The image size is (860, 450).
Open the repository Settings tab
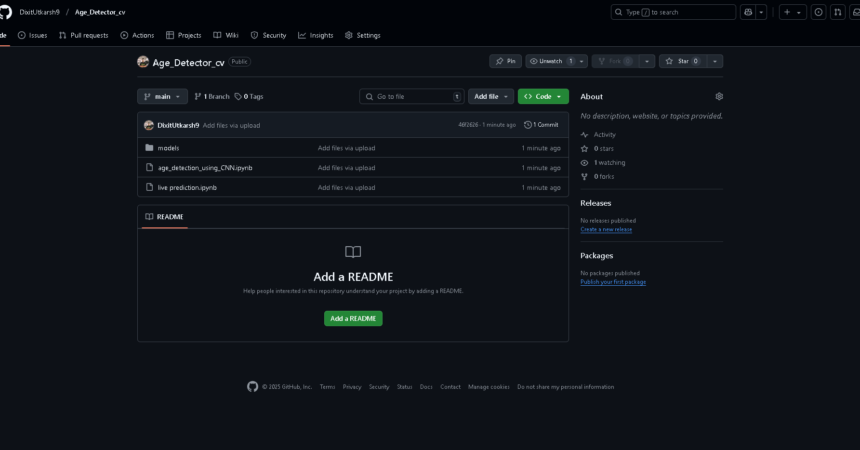tap(363, 35)
